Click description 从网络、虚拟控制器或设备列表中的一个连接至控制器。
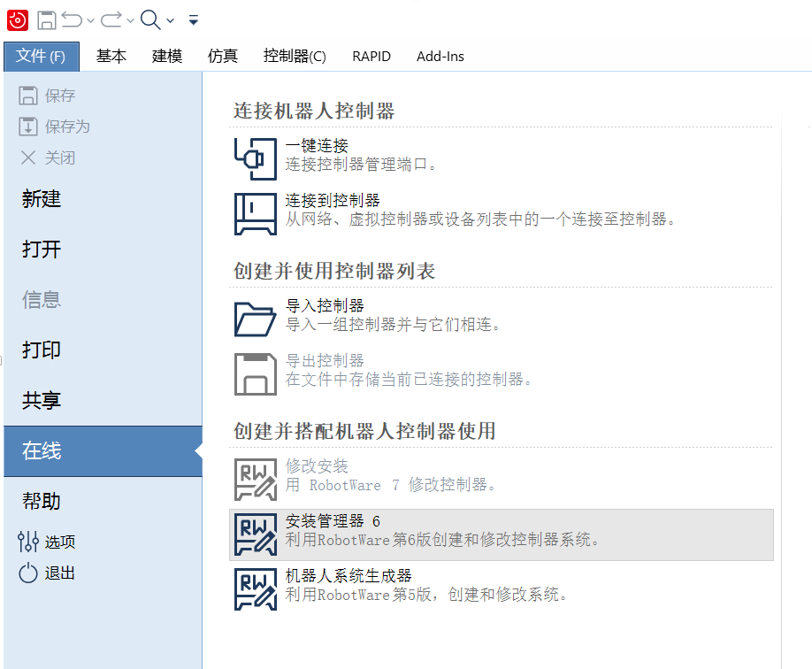Viewport: 812px width, 669px height. [x=480, y=219]
